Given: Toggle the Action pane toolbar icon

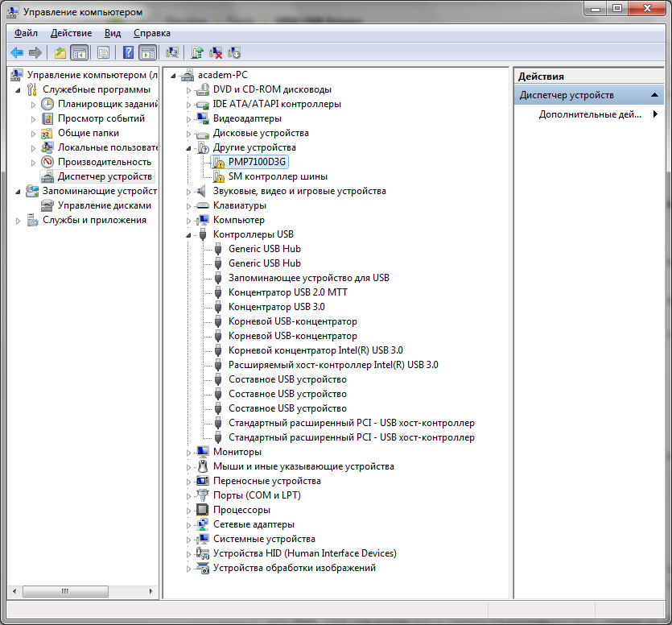Looking at the screenshot, I should [x=148, y=53].
